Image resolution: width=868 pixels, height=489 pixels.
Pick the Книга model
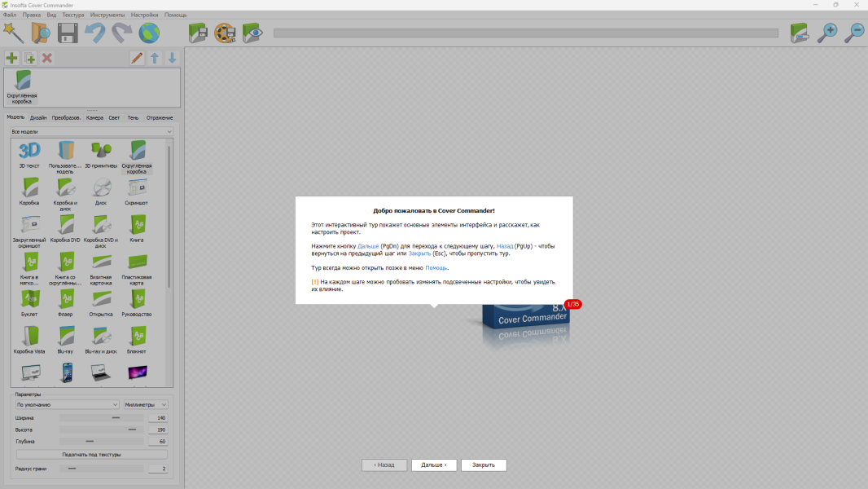(137, 229)
